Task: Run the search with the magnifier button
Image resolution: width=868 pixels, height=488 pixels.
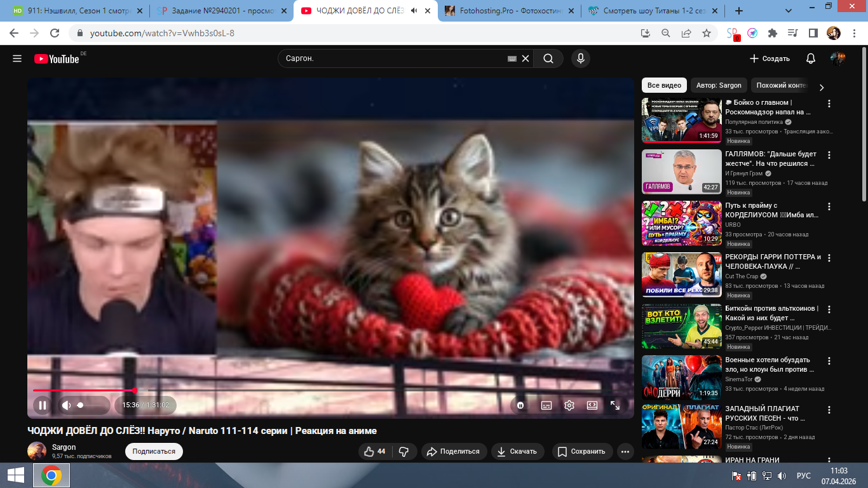Action: tap(548, 58)
